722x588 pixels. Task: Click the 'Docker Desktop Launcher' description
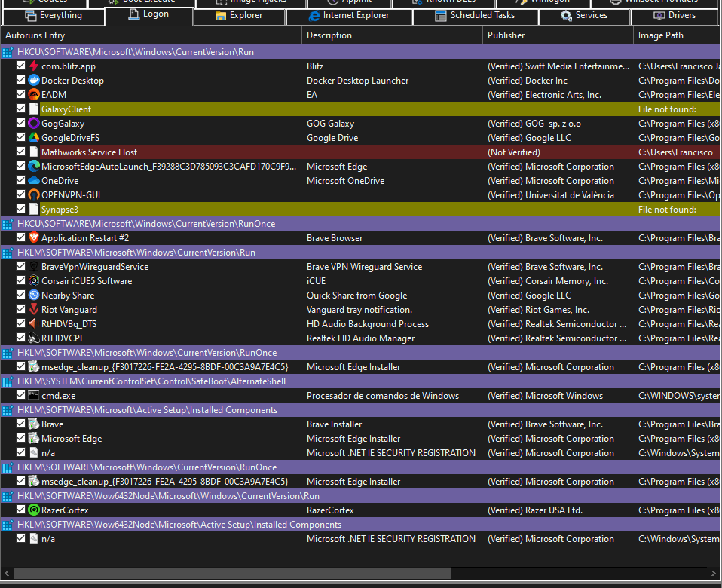click(357, 81)
